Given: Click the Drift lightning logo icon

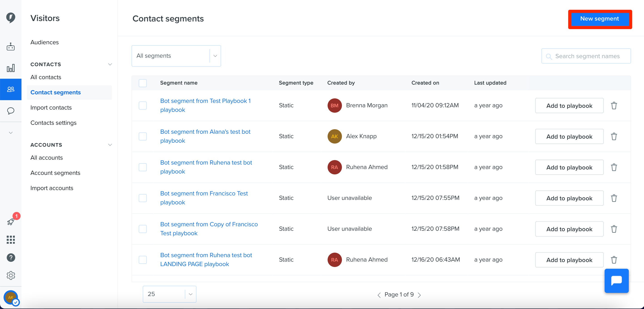Looking at the screenshot, I should click(11, 18).
